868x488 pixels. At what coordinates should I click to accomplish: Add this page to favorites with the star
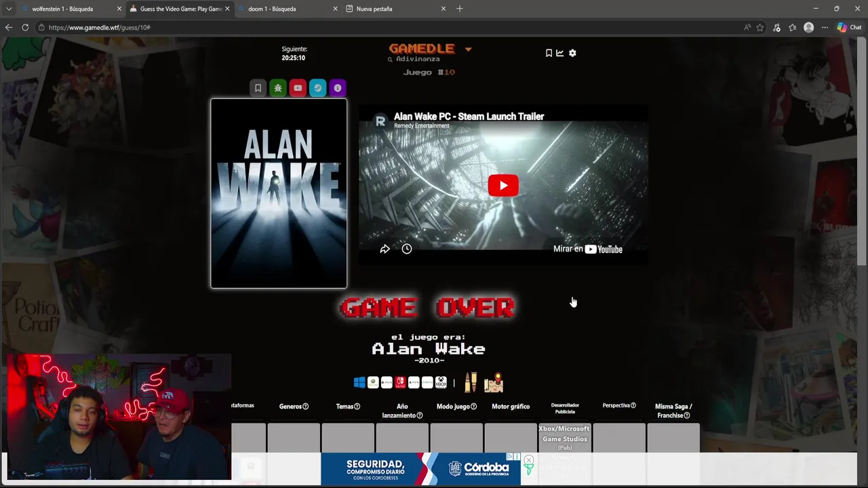tap(760, 28)
